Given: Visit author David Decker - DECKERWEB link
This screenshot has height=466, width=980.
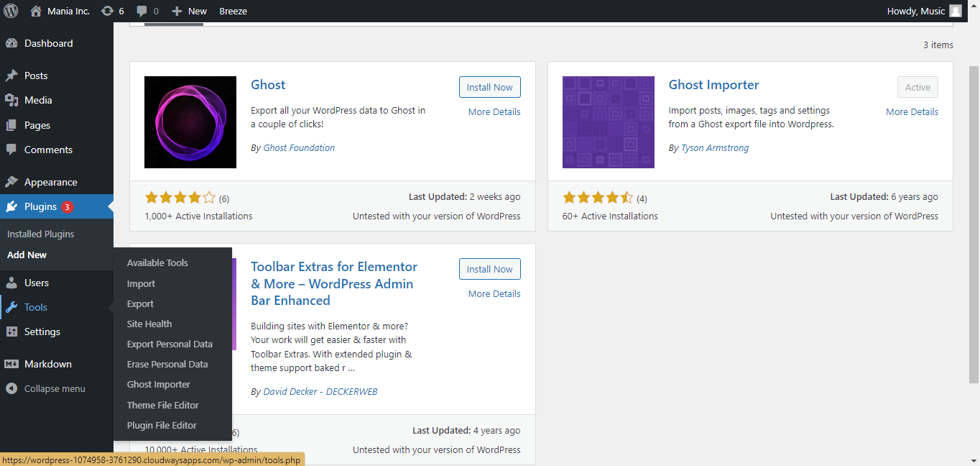Looking at the screenshot, I should click(320, 392).
